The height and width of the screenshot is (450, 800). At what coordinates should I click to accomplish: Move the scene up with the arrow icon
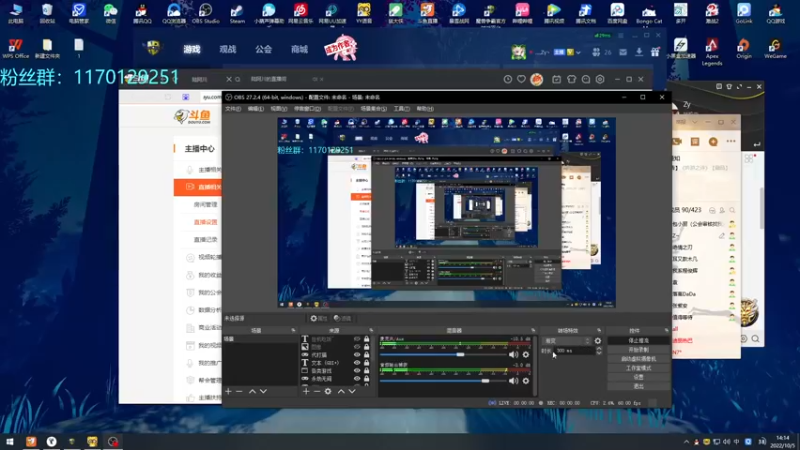pyautogui.click(x=252, y=391)
